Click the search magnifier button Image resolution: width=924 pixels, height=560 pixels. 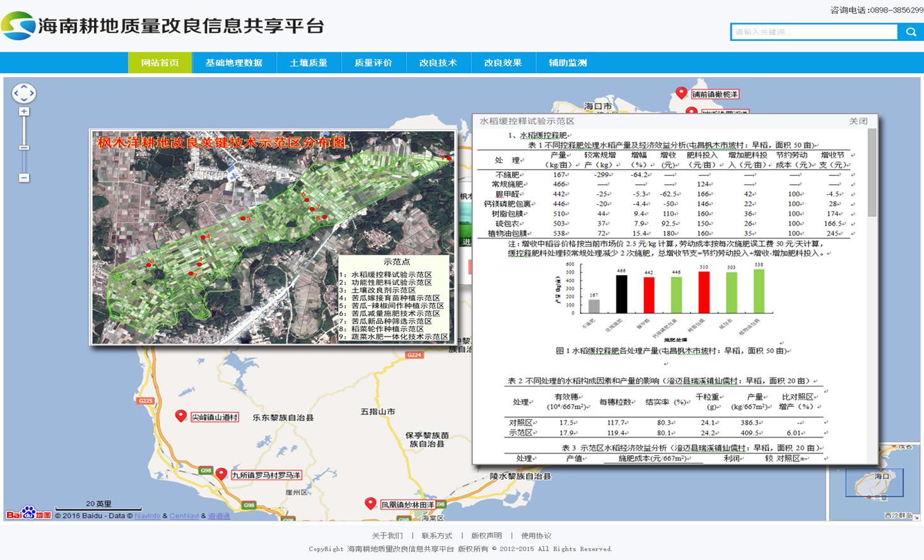(911, 32)
